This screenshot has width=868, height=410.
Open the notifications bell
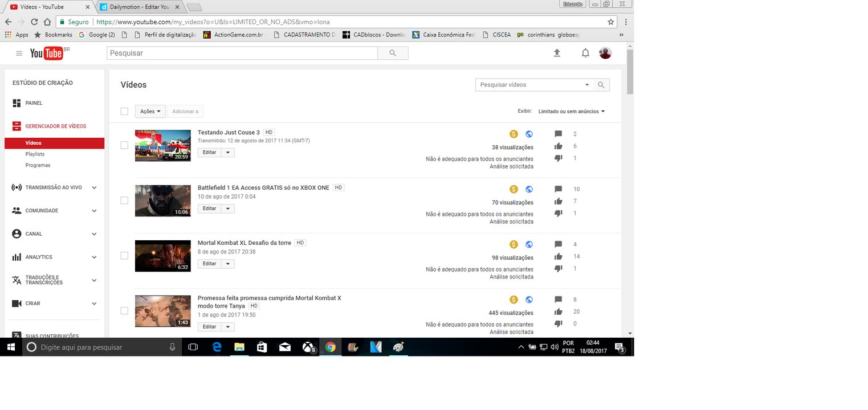pos(585,53)
